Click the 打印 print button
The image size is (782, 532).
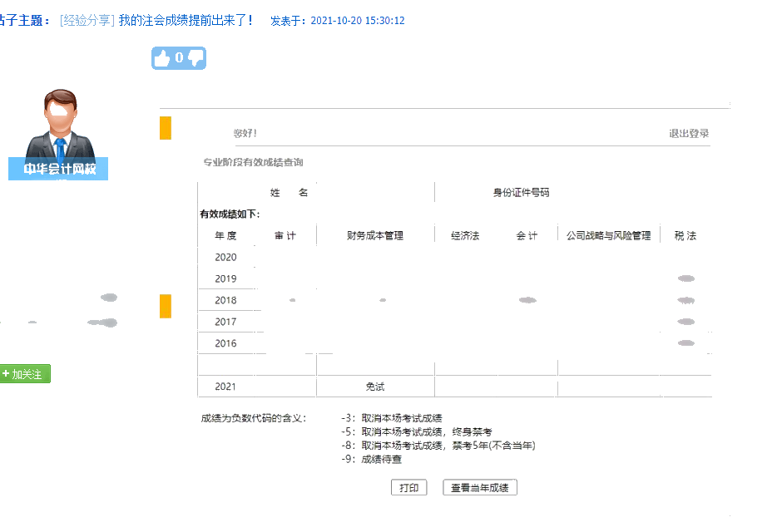pyautogui.click(x=409, y=487)
